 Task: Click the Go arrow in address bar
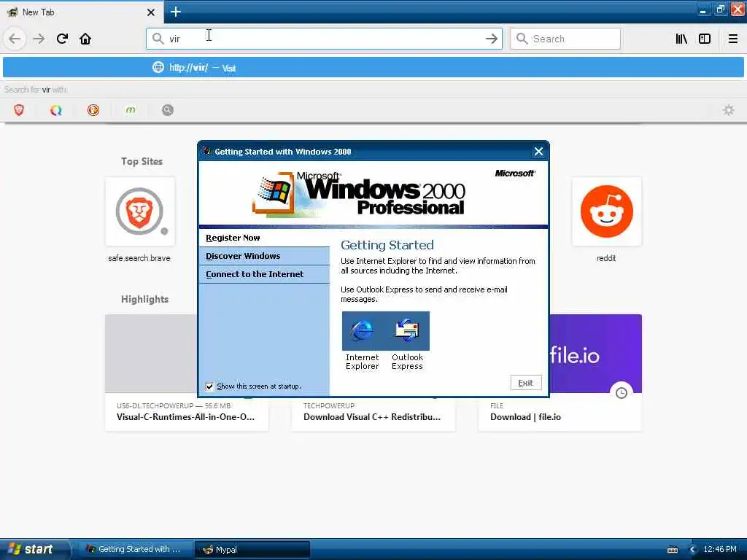click(x=491, y=39)
